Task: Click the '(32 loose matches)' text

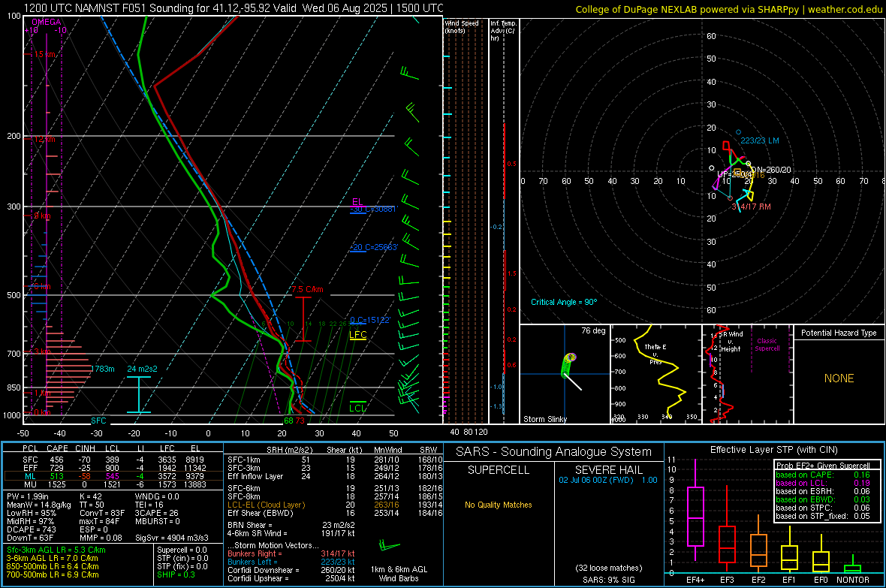Action: (x=608, y=568)
